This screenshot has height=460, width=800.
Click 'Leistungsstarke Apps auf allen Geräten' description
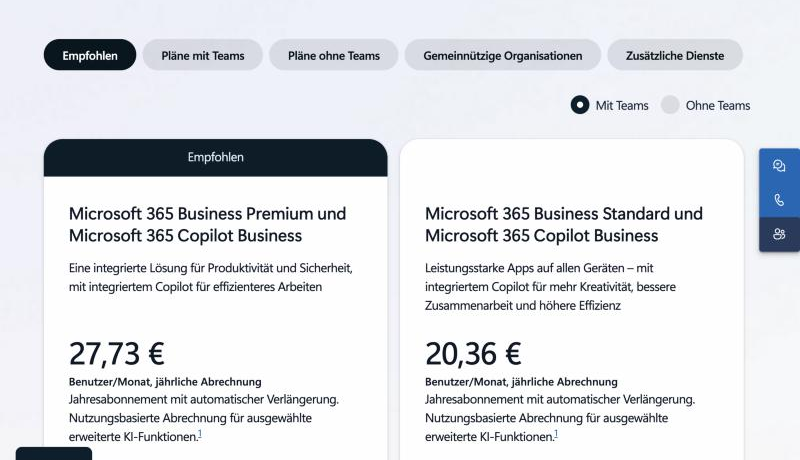550,287
